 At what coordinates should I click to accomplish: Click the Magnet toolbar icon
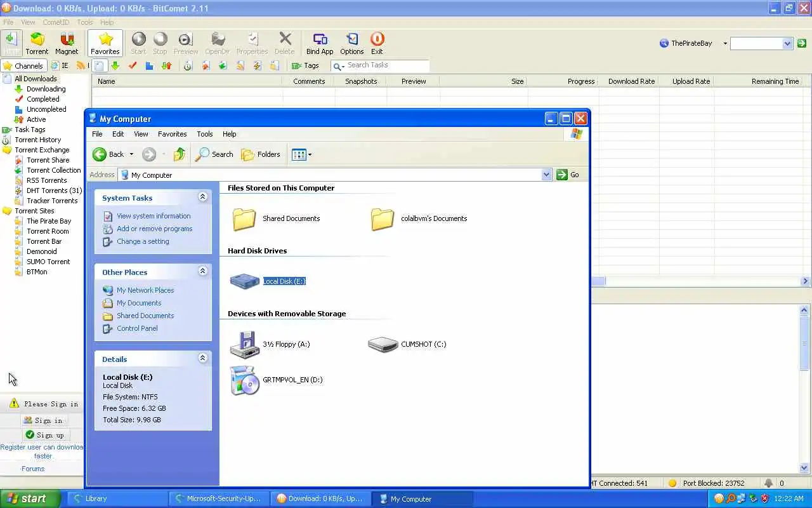[67, 43]
